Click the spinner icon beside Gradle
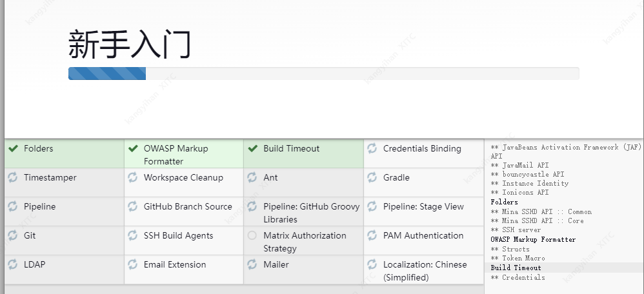 [x=372, y=178]
